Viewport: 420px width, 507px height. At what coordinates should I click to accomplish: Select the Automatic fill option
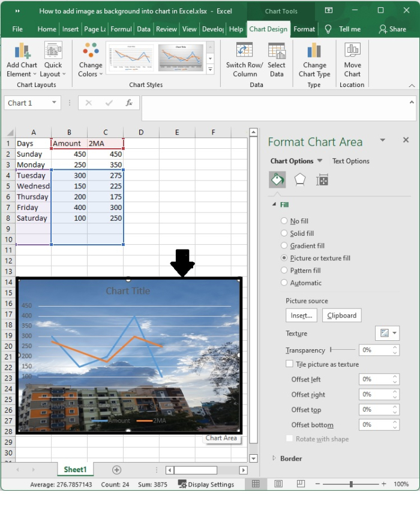[x=284, y=283]
